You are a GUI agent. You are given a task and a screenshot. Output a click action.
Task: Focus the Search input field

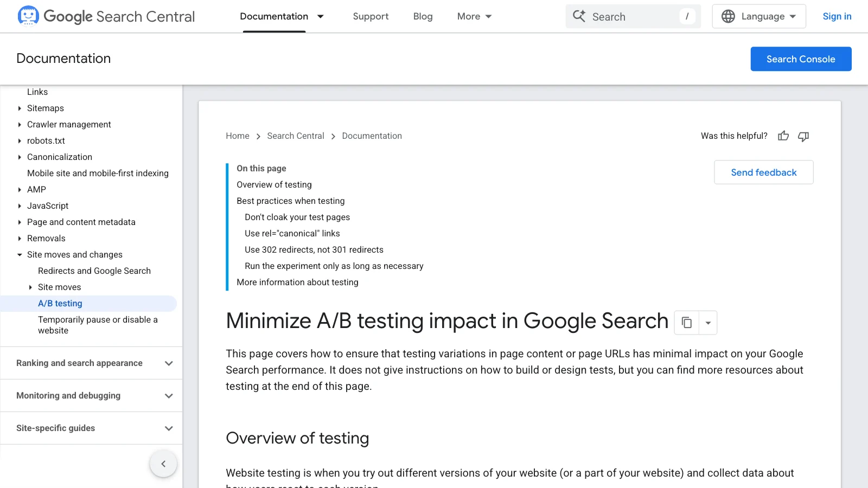tap(633, 16)
